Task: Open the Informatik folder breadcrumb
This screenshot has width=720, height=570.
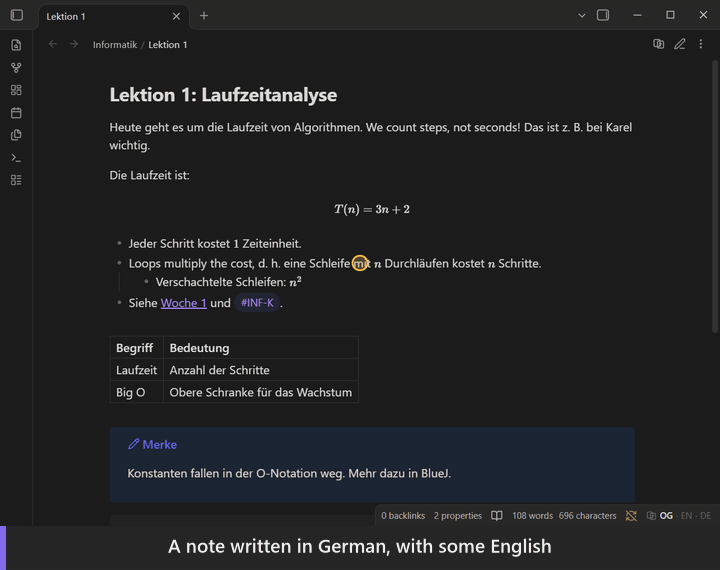Action: (x=115, y=45)
